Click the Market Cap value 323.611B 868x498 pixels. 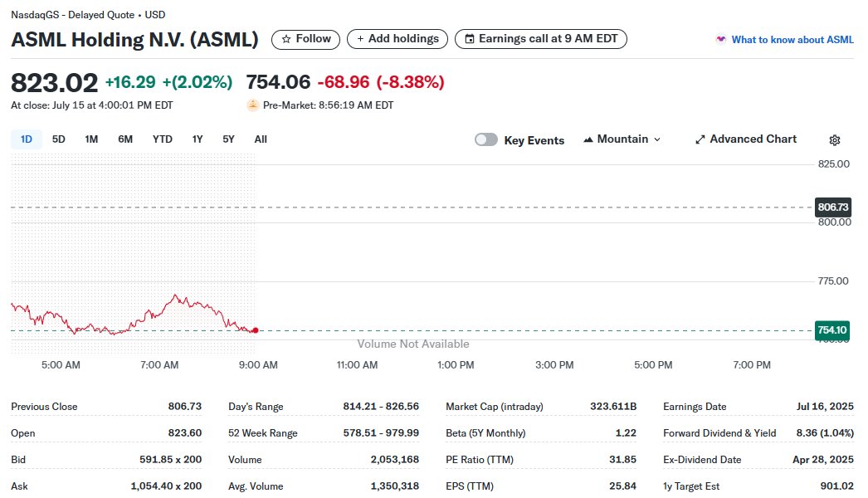pyautogui.click(x=613, y=406)
